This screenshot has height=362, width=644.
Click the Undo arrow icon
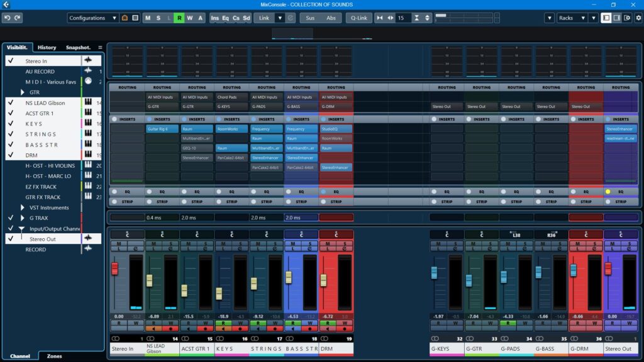click(x=9, y=18)
